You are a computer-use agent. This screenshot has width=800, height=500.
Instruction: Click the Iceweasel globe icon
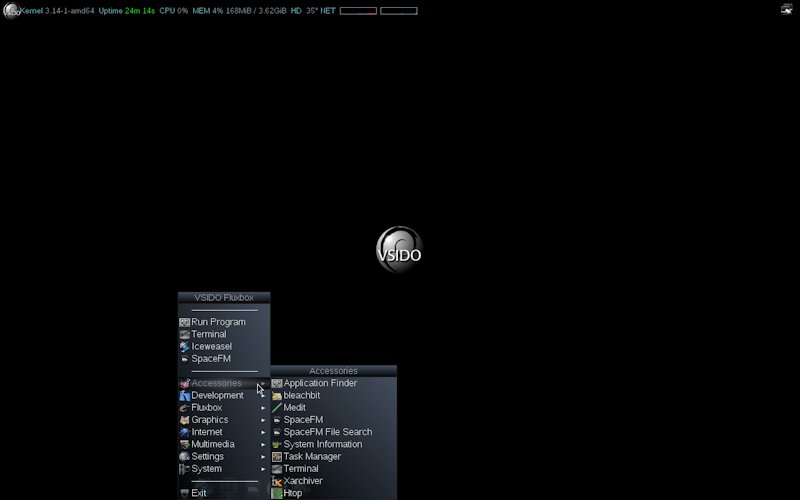coord(184,346)
